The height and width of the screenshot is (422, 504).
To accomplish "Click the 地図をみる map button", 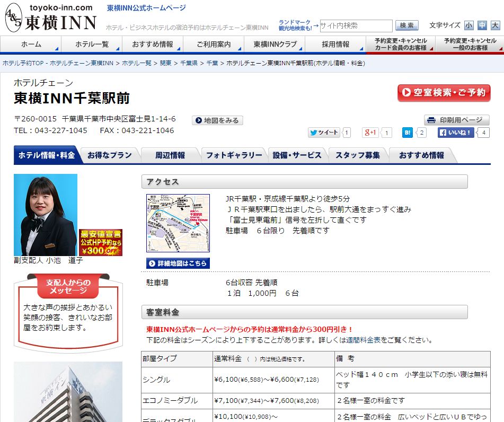I will pyautogui.click(x=217, y=120).
